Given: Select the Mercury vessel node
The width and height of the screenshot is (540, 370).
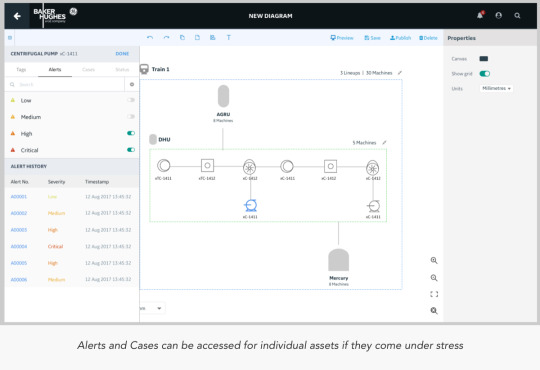Looking at the screenshot, I should coord(339,260).
